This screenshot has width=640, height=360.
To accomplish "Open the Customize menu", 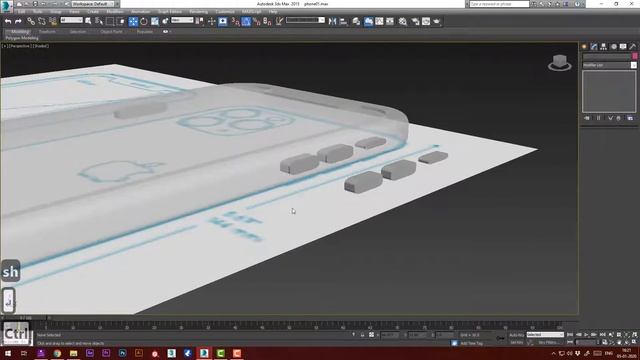I will point(225,12).
